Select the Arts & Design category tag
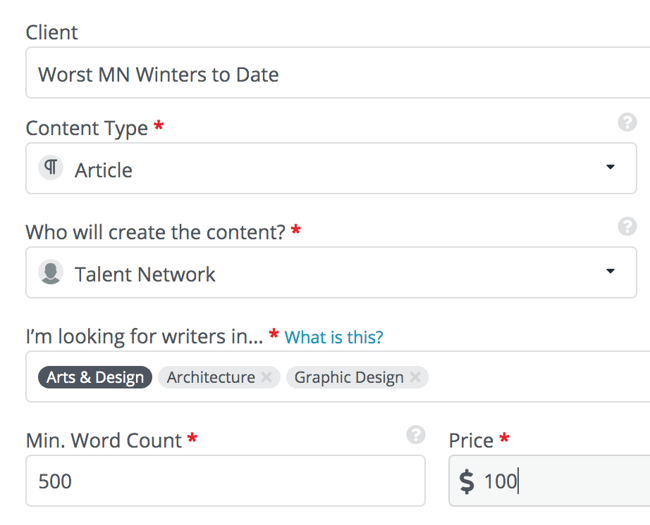The image size is (650, 525). [95, 377]
